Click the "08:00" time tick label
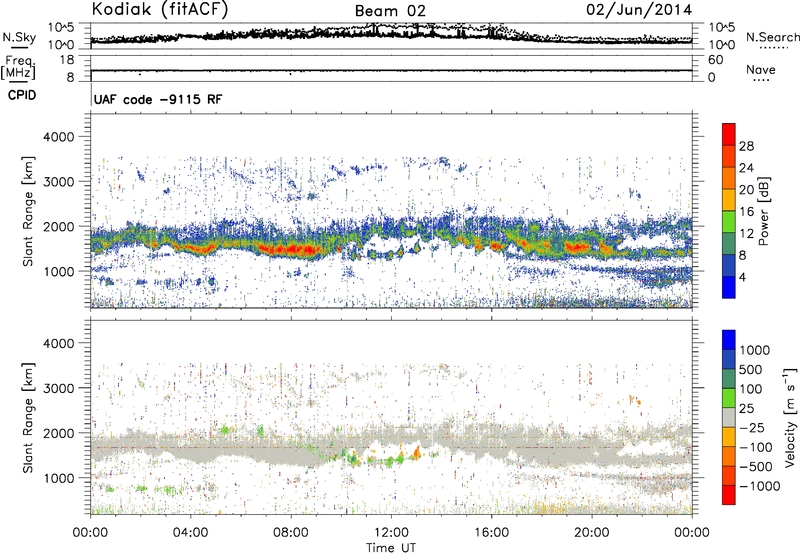 pos(290,533)
